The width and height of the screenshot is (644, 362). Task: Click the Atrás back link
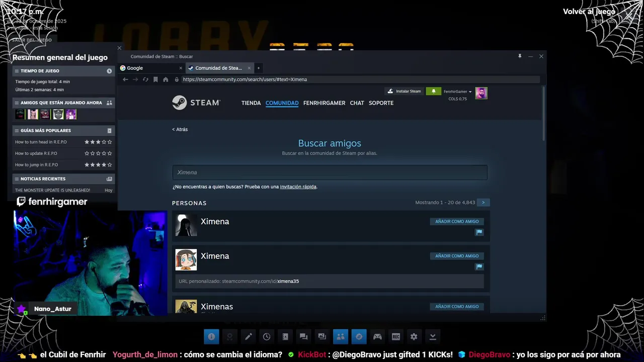coord(180,129)
